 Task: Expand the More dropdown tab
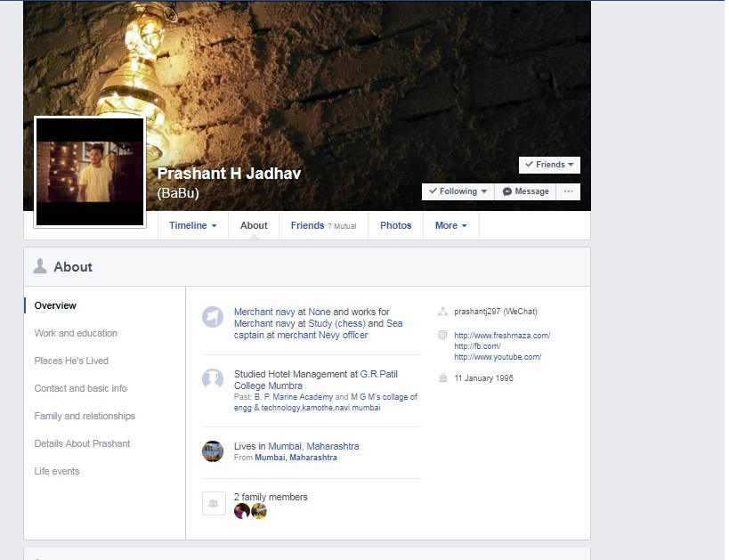point(450,226)
